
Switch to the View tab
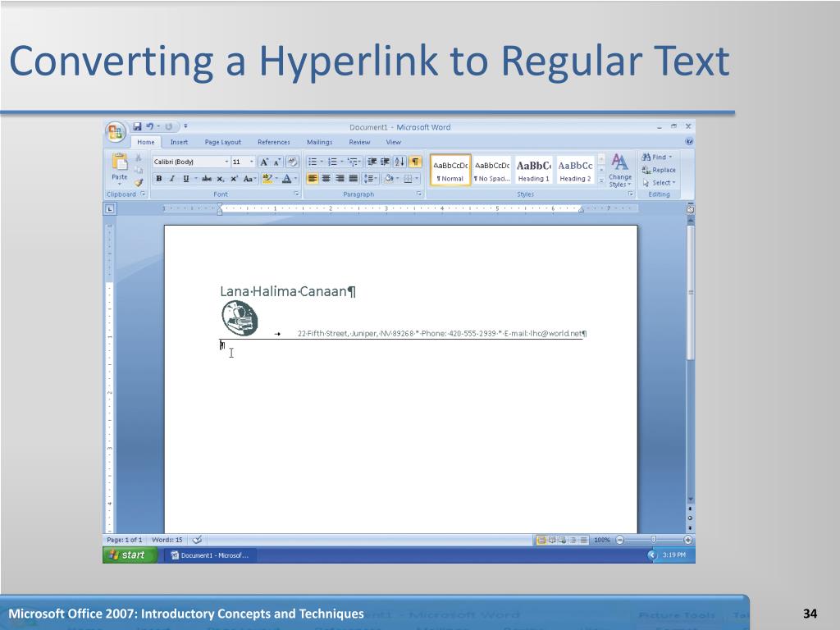pos(393,142)
